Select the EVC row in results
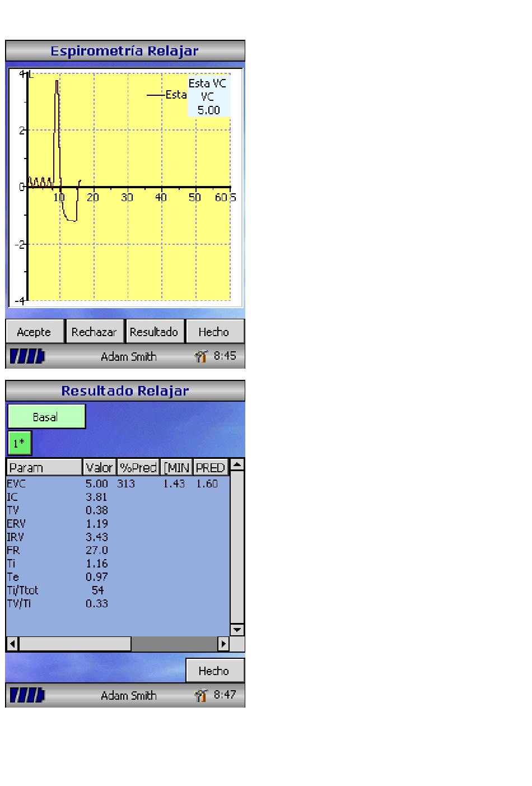This screenshot has height=786, width=532. pyautogui.click(x=118, y=483)
